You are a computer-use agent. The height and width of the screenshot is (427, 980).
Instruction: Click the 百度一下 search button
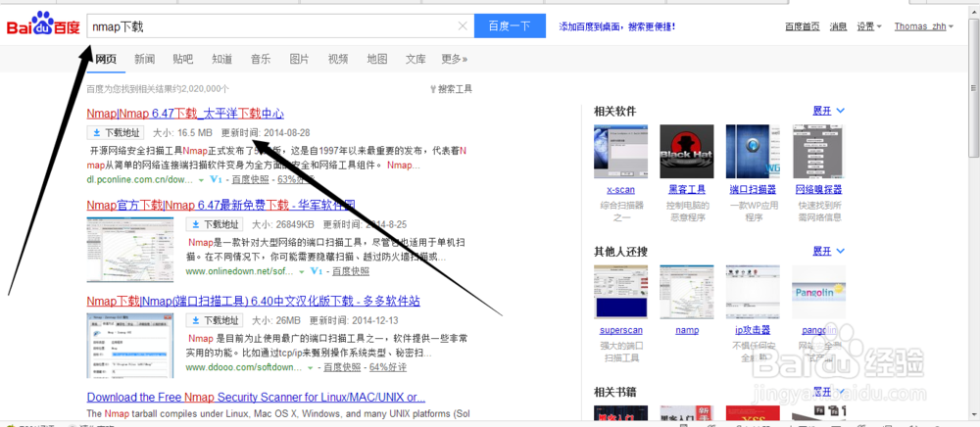tap(510, 26)
